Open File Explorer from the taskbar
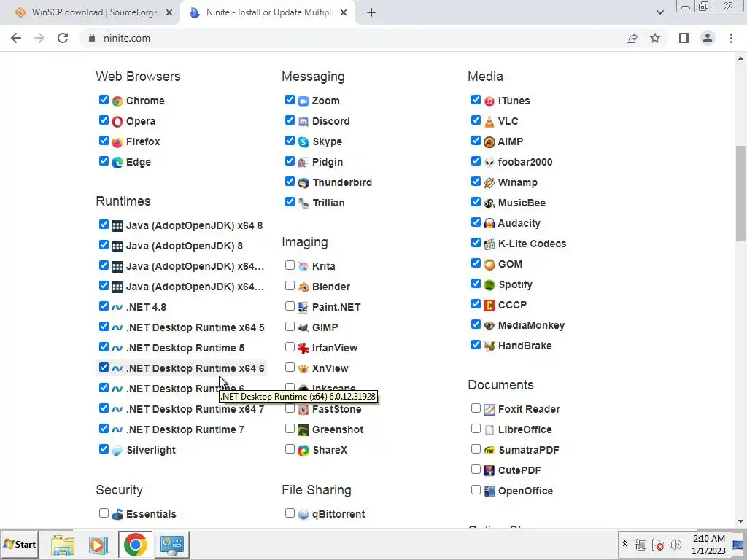The image size is (747, 560). [63, 544]
